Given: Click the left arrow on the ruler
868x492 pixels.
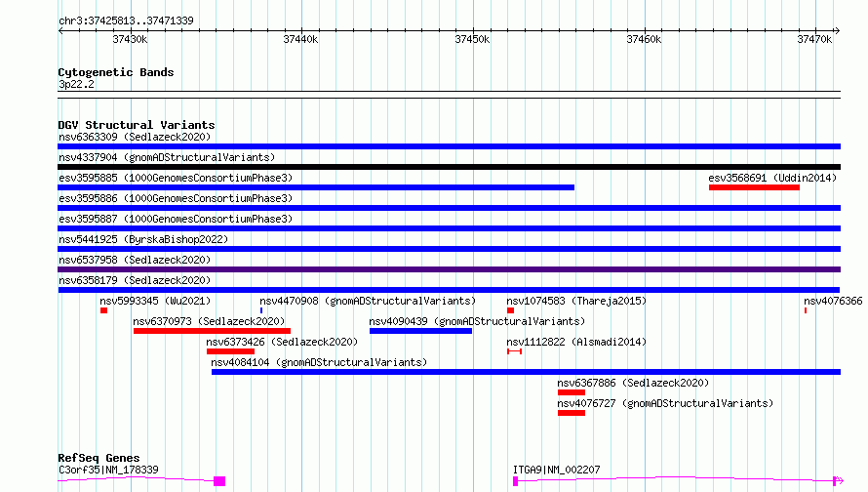Looking at the screenshot, I should pos(60,31).
